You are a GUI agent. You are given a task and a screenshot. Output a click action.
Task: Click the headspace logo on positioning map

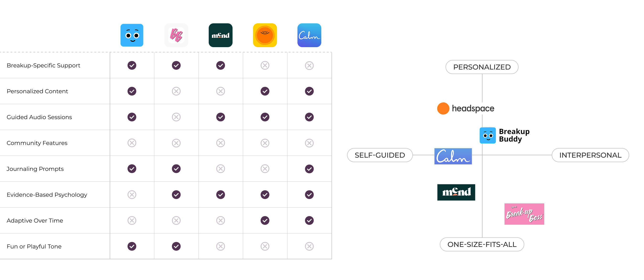point(466,108)
